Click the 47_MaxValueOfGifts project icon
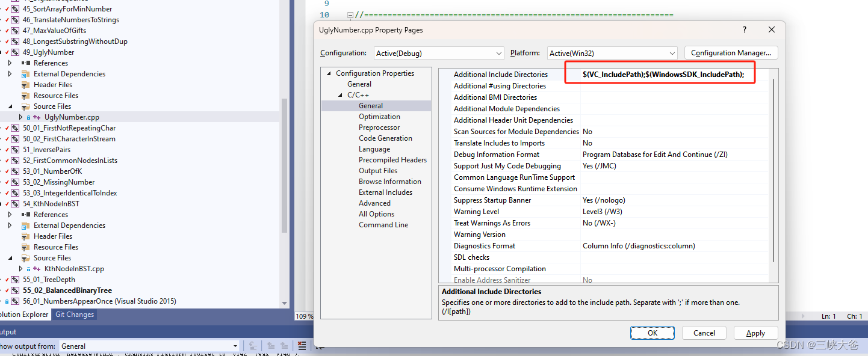Image resolution: width=868 pixels, height=356 pixels. click(x=15, y=31)
